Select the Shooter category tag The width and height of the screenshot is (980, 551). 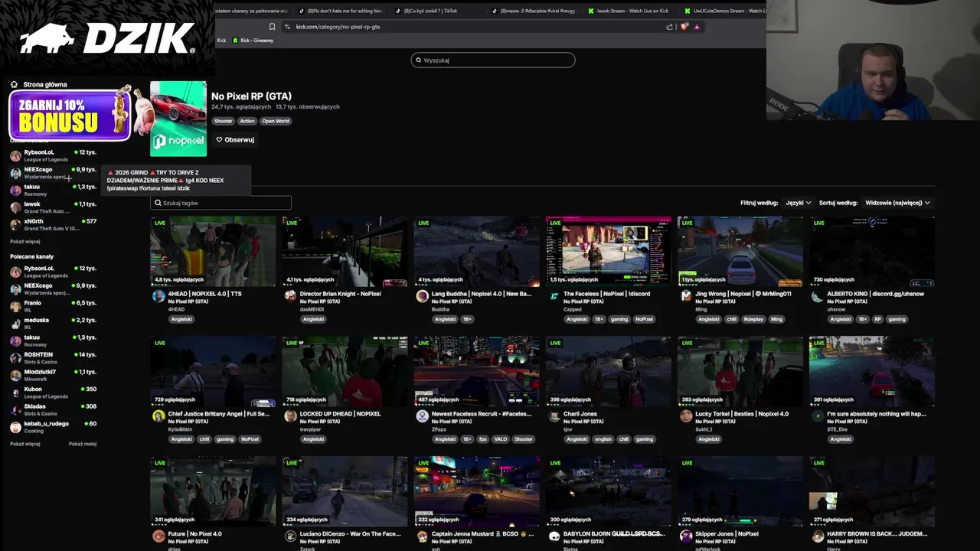click(223, 121)
